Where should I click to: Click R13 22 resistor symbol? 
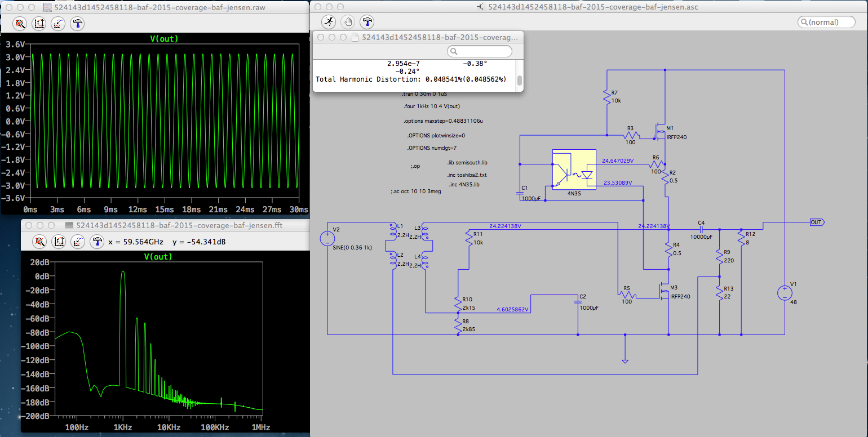click(x=720, y=293)
